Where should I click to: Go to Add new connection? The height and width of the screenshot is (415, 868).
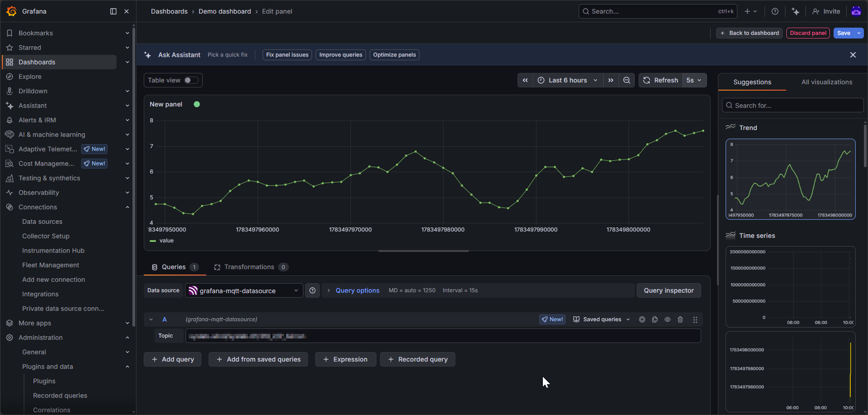tap(54, 280)
